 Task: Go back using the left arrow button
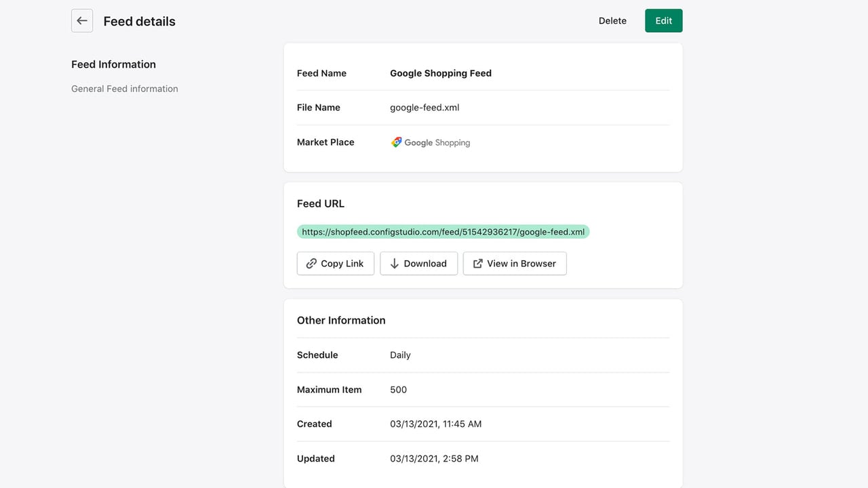[x=82, y=21]
